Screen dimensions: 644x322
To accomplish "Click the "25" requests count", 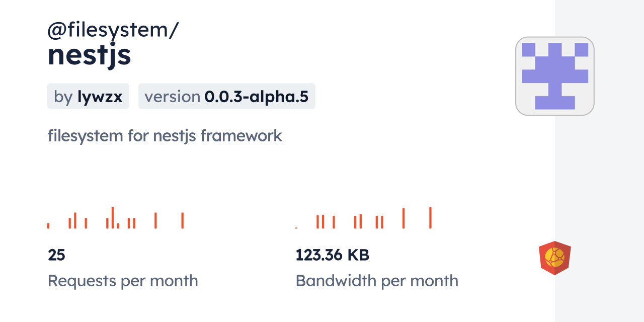I will point(56,255).
